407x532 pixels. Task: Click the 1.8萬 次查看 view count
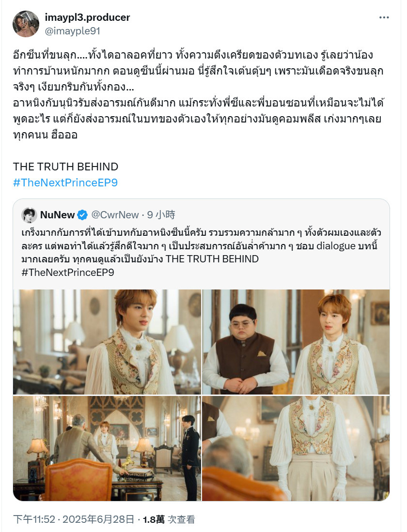coord(169,519)
